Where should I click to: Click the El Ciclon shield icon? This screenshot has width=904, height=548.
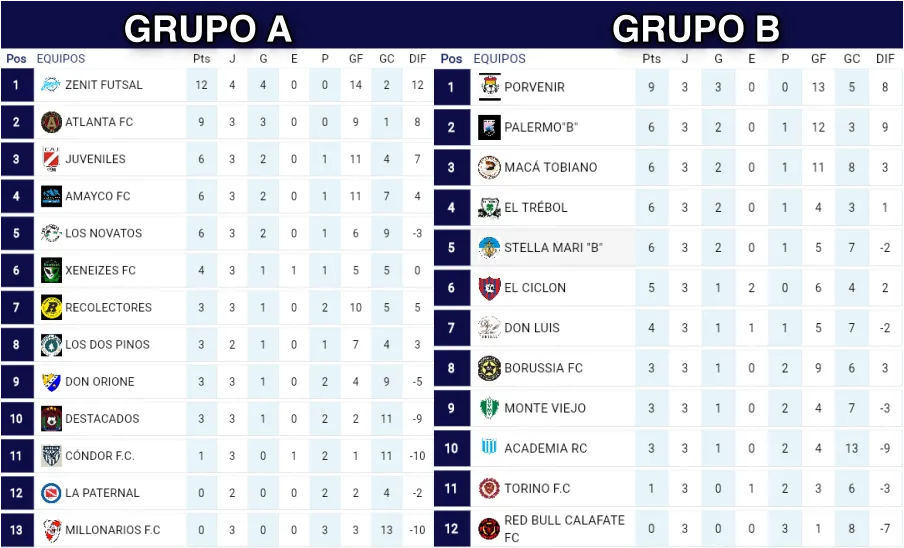489,288
